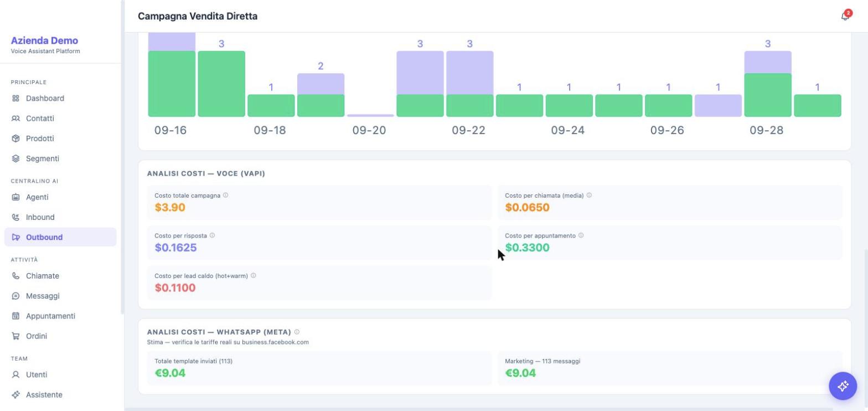Open Segmenti in the sidebar

click(60, 158)
